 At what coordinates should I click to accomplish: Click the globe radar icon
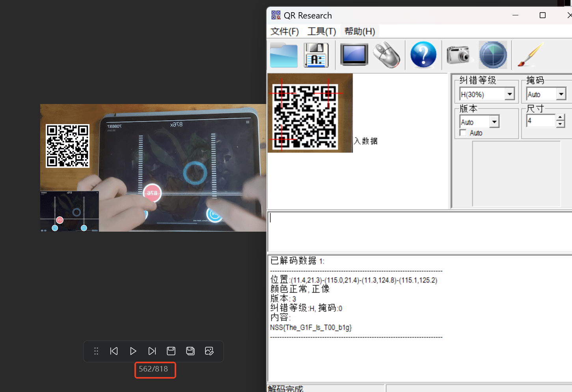pos(493,55)
